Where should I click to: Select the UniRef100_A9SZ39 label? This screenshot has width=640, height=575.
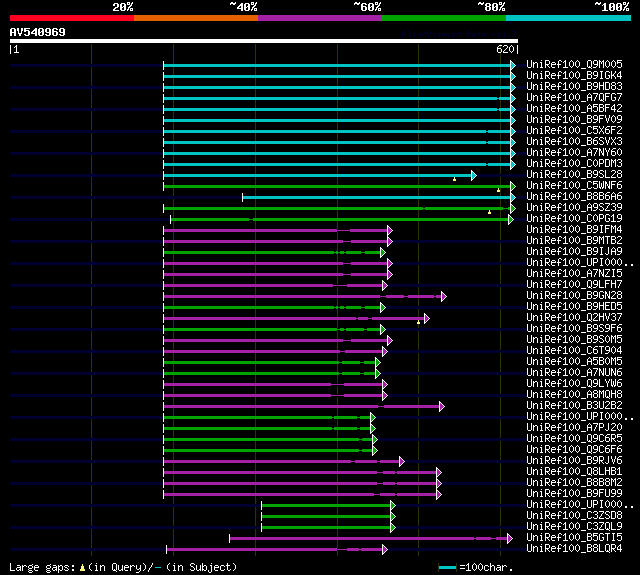[574, 208]
